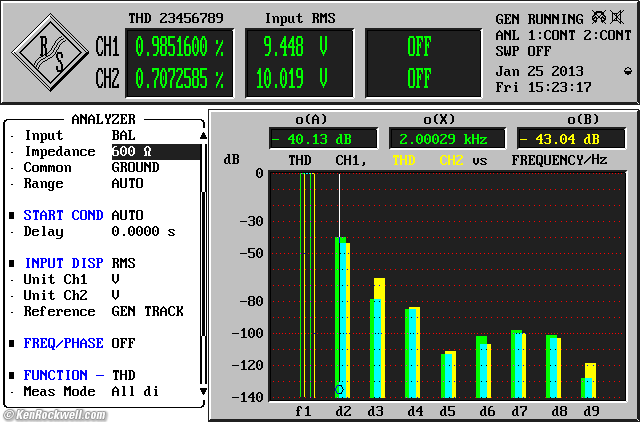Screen dimensions: 640x422
Task: Click the crossed-out headphone icon beside GEN RUNNING
Action: pos(599,18)
